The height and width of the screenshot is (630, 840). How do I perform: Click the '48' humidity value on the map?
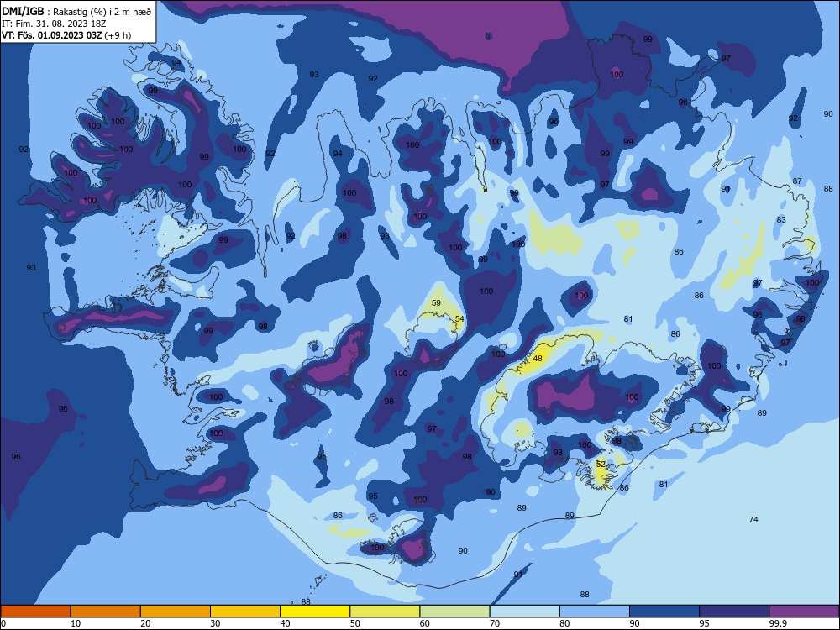(x=538, y=358)
